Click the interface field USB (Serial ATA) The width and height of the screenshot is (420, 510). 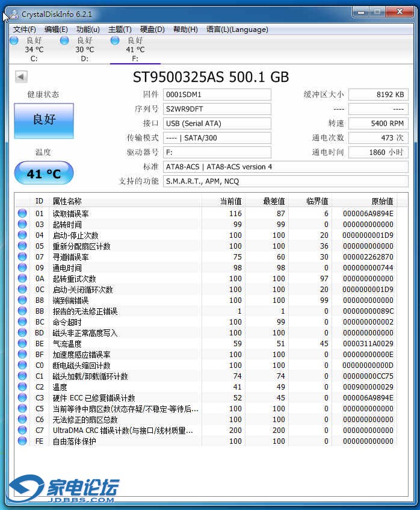(217, 123)
